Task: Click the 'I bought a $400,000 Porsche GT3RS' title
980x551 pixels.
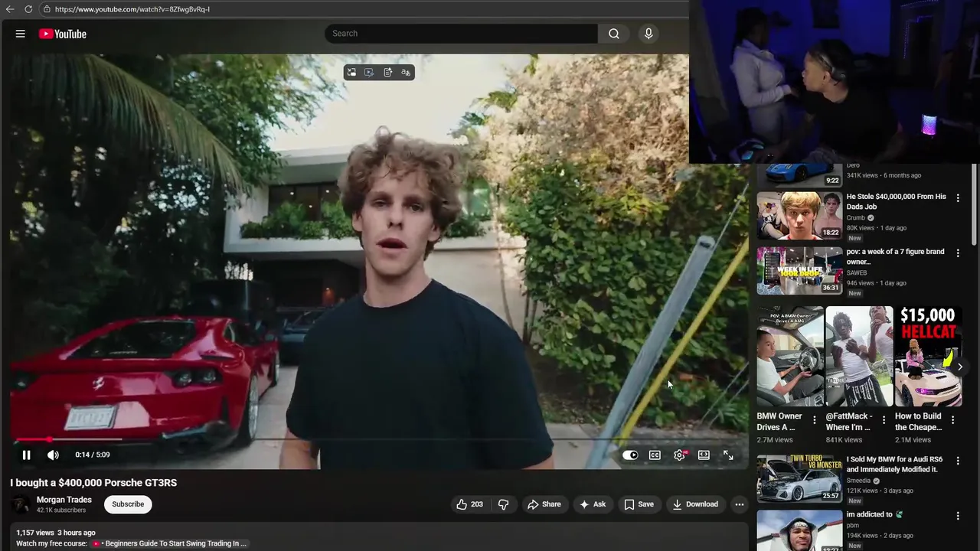Action: (93, 483)
